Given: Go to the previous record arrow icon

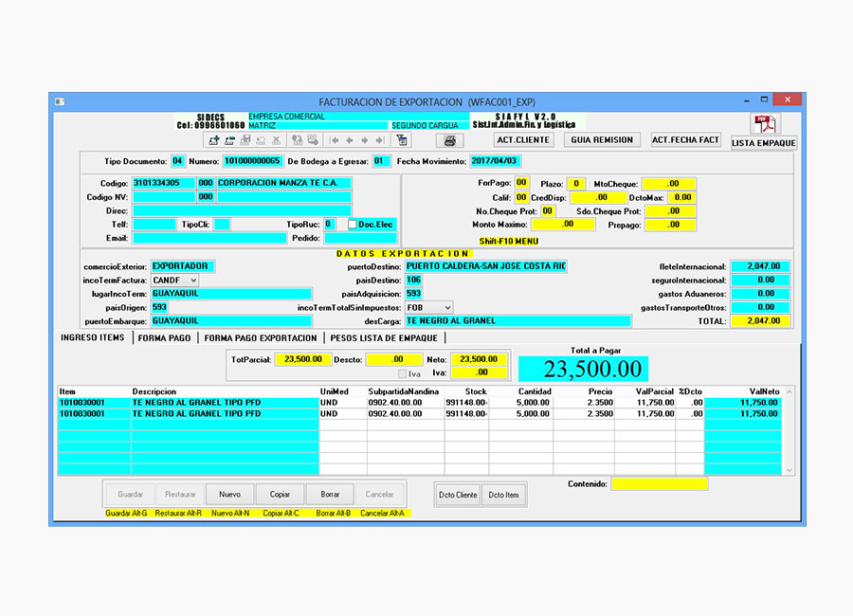Looking at the screenshot, I should point(350,140).
